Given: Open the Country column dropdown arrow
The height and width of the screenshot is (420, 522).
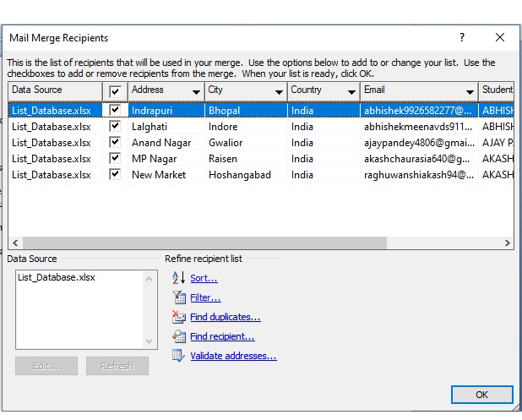Looking at the screenshot, I should pos(351,92).
